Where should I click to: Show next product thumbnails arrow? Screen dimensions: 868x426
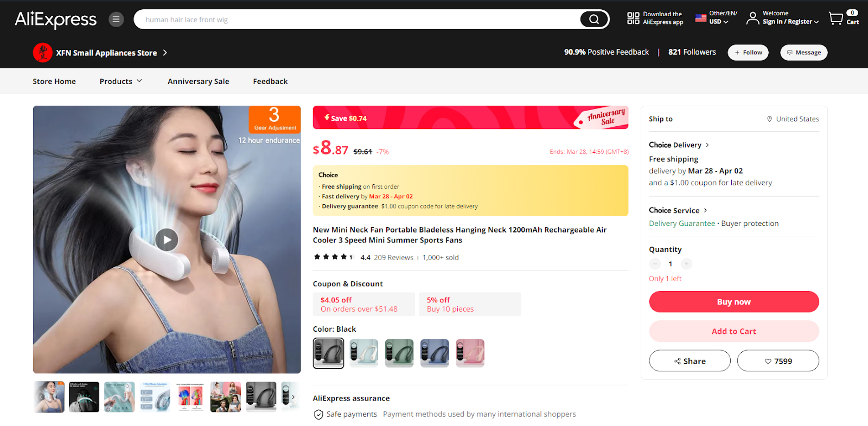coord(293,397)
